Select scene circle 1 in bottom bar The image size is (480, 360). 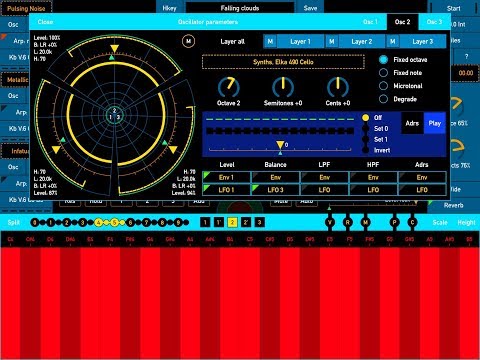click(51, 222)
